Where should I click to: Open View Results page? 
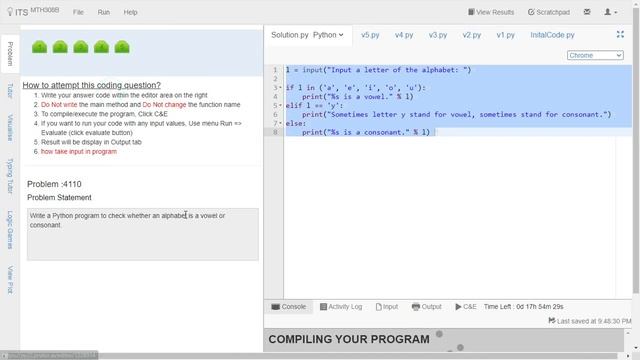[491, 12]
